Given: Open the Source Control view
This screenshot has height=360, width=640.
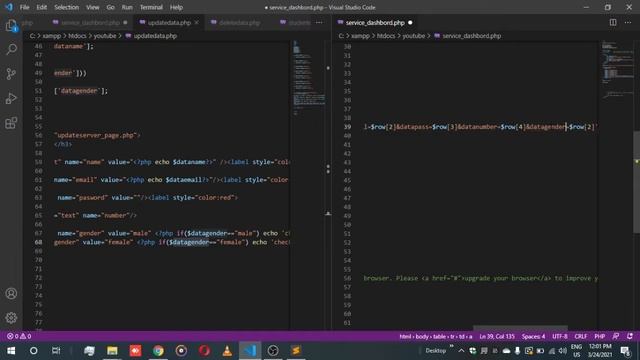Looking at the screenshot, I should pyautogui.click(x=11, y=74).
